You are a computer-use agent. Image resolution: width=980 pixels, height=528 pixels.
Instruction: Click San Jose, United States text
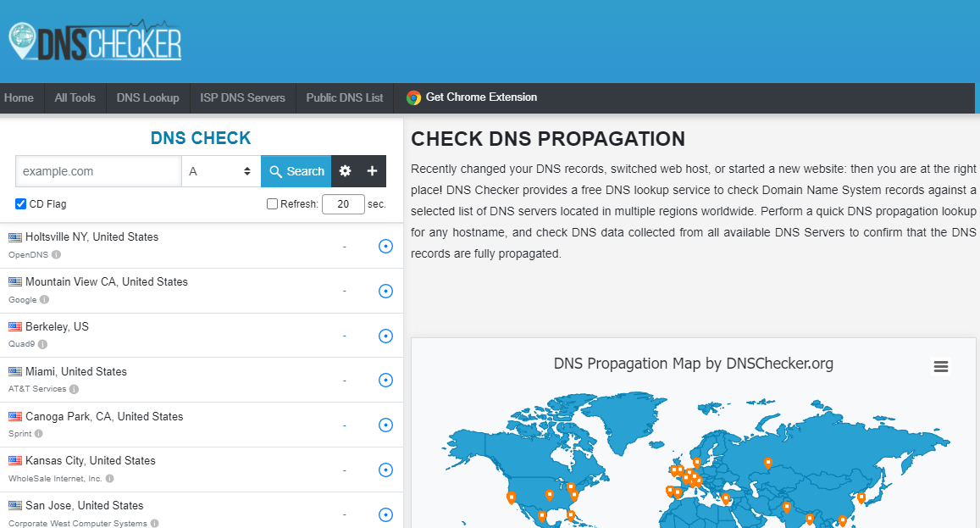coord(85,505)
